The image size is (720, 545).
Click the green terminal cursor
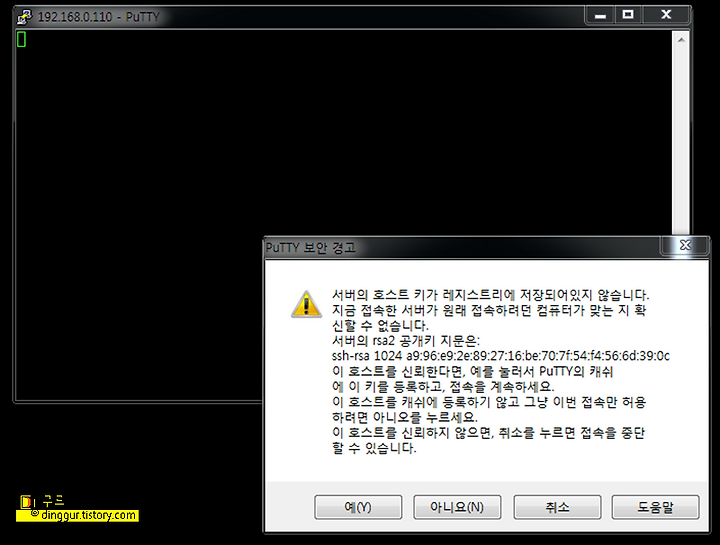pos(21,39)
